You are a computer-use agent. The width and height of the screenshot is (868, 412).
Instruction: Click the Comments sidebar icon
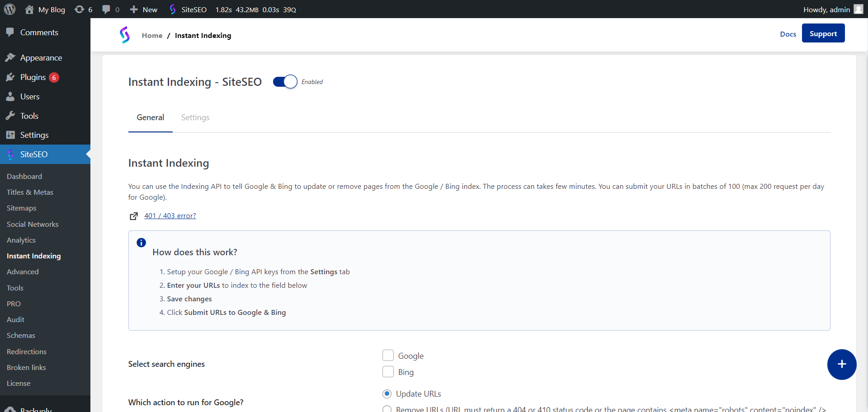[x=10, y=32]
